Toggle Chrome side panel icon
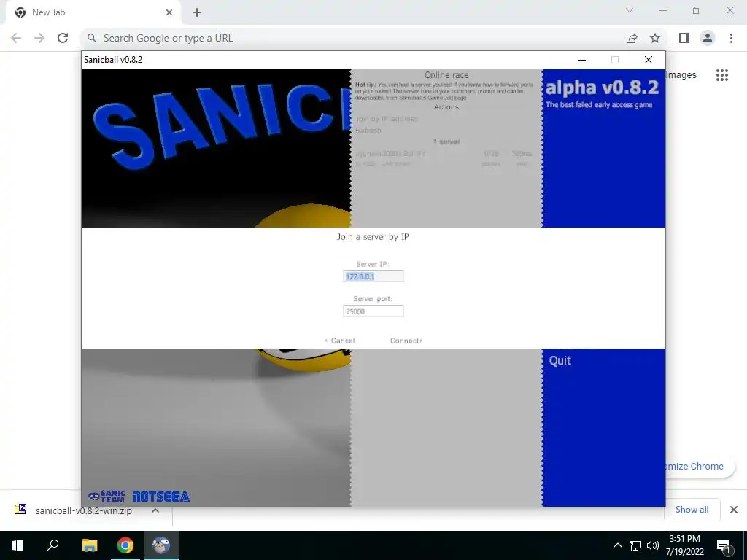The image size is (747, 560). (684, 38)
